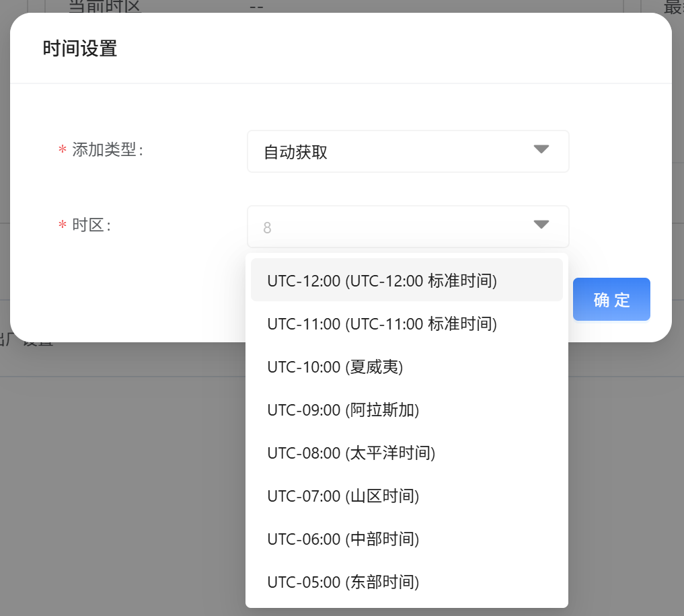
Task: Click the 时间设置 dialog title
Action: (80, 49)
